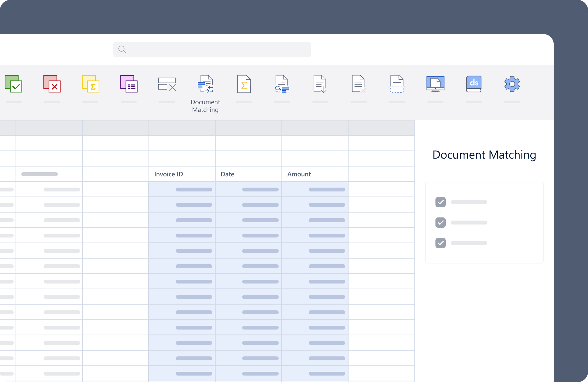The height and width of the screenshot is (382, 588).
Task: Open the Document Matching tool
Action: click(x=205, y=84)
